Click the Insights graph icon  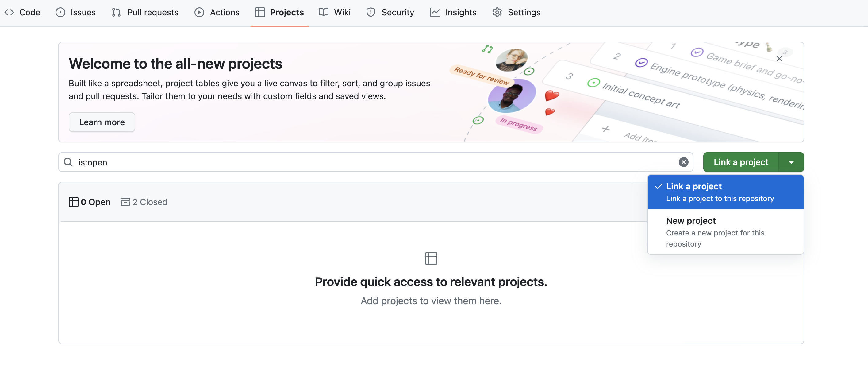click(435, 12)
